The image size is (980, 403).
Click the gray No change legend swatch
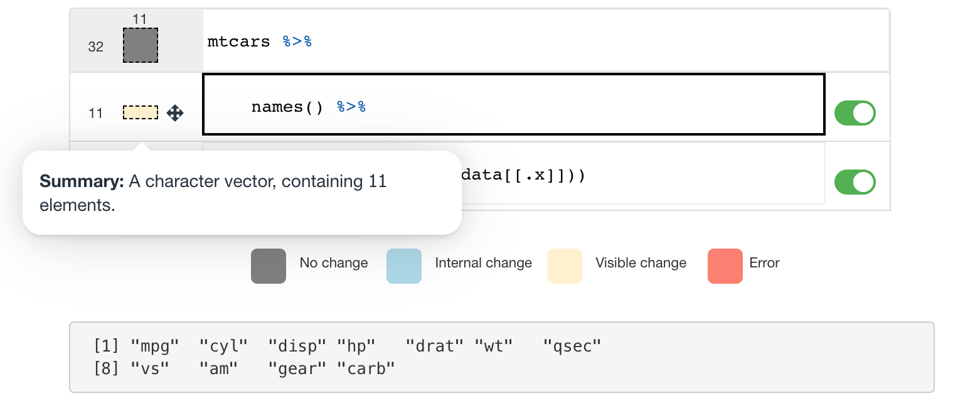pyautogui.click(x=269, y=266)
